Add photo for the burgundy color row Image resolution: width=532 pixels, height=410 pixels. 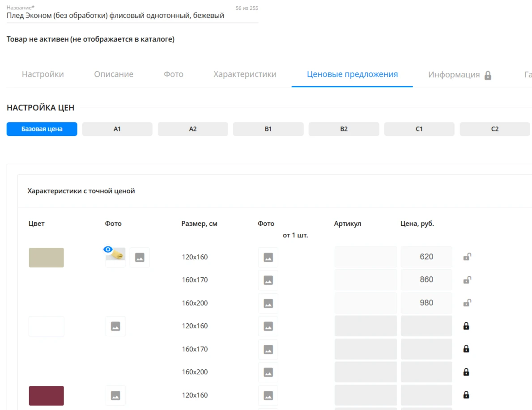pos(115,395)
